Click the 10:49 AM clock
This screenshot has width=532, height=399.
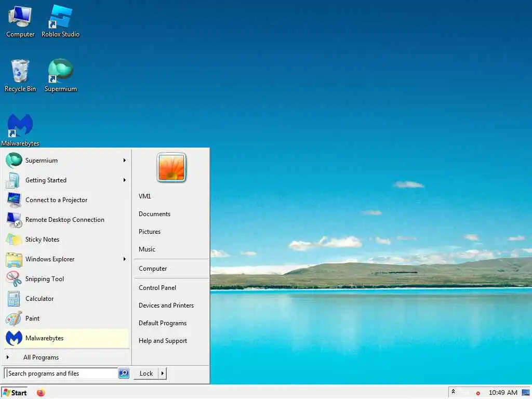[503, 393]
